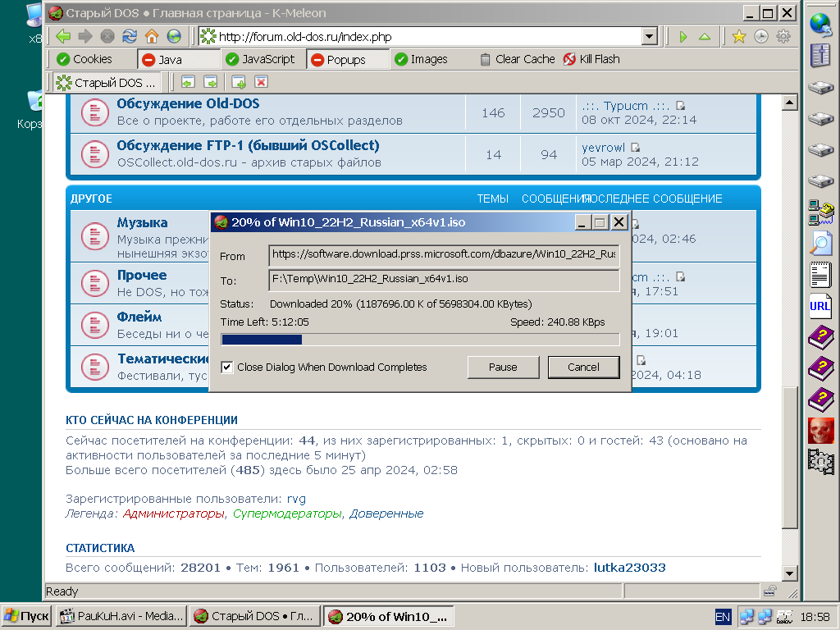This screenshot has height=630, width=840.
Task: Click the To path field in download dialog
Action: (x=444, y=280)
